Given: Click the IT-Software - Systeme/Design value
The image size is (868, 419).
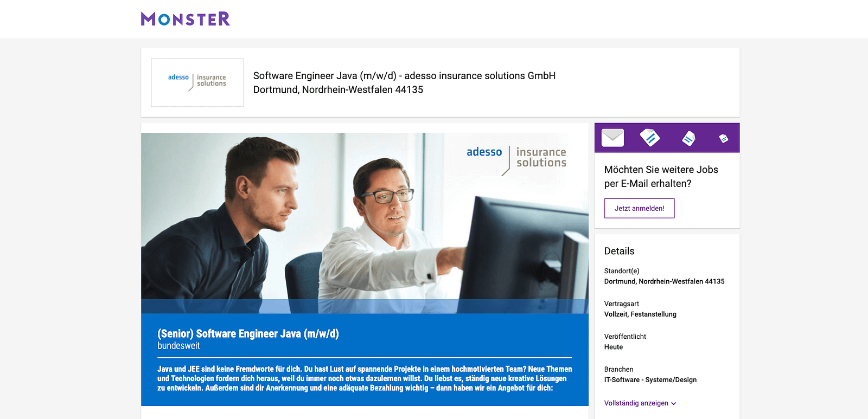Looking at the screenshot, I should click(x=650, y=380).
